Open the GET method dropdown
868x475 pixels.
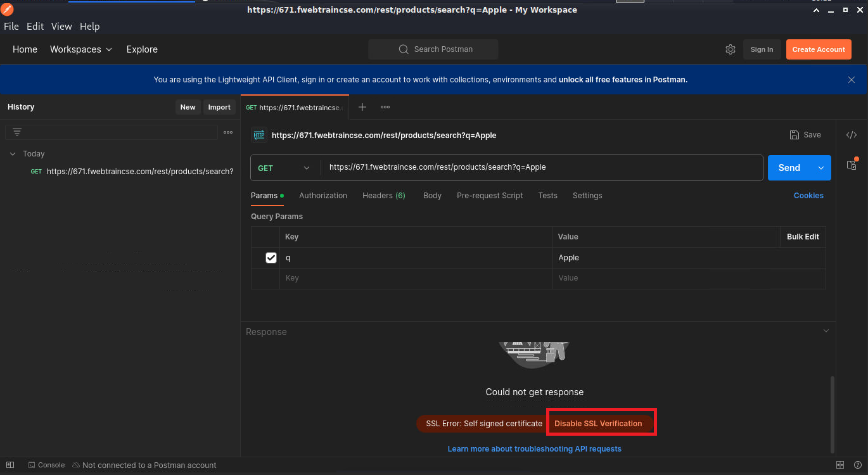click(x=284, y=168)
